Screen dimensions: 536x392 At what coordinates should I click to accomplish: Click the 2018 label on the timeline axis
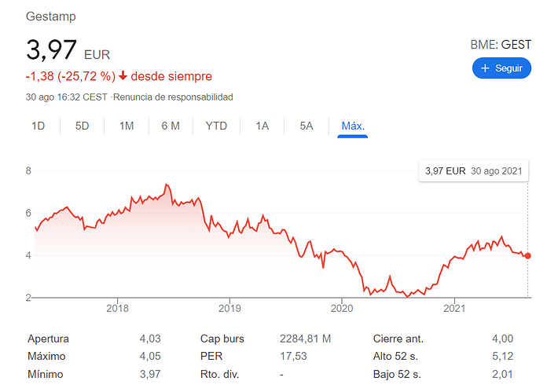click(x=117, y=308)
